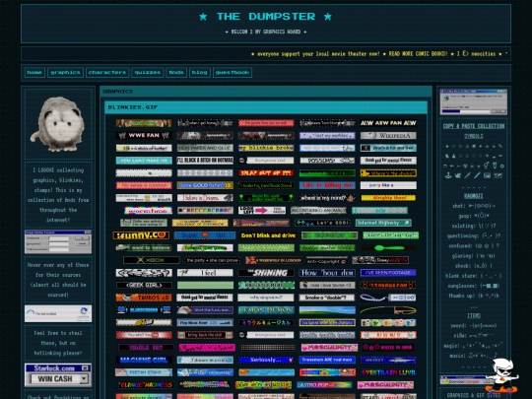
Task: Select the 'Gone GOLD fishin' blinkie
Action: (205, 185)
